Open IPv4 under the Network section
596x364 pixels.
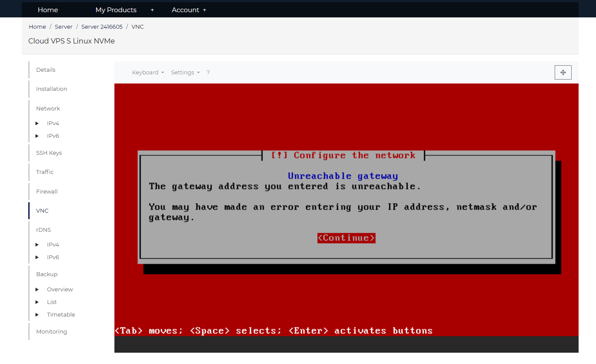coord(53,124)
